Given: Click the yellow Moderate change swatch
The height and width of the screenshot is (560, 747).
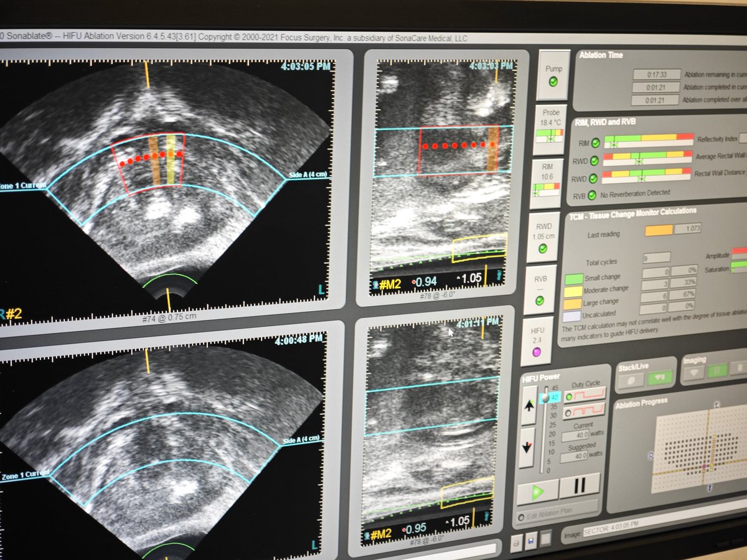Looking at the screenshot, I should click(573, 291).
